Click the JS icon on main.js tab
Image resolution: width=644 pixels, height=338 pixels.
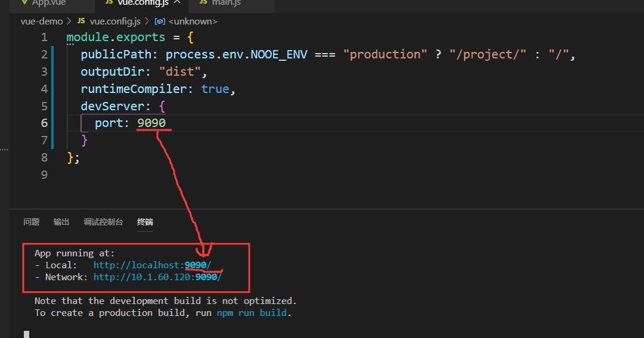pos(203,2)
